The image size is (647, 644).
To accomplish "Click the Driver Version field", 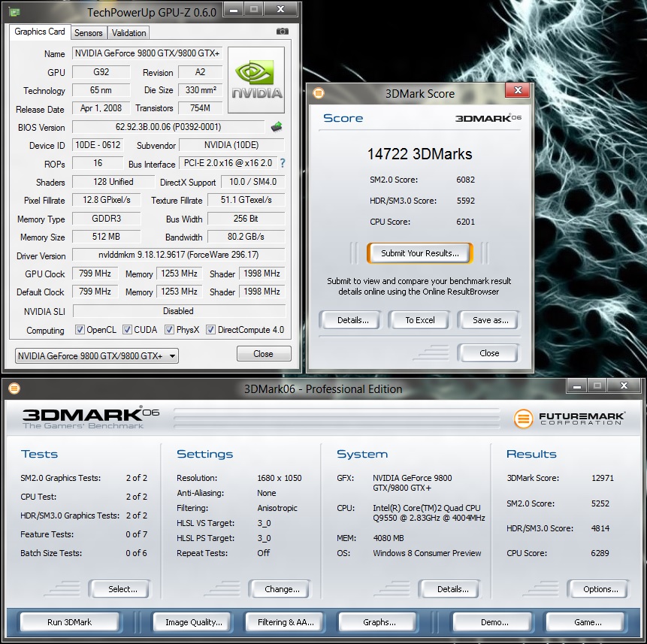I will click(178, 255).
